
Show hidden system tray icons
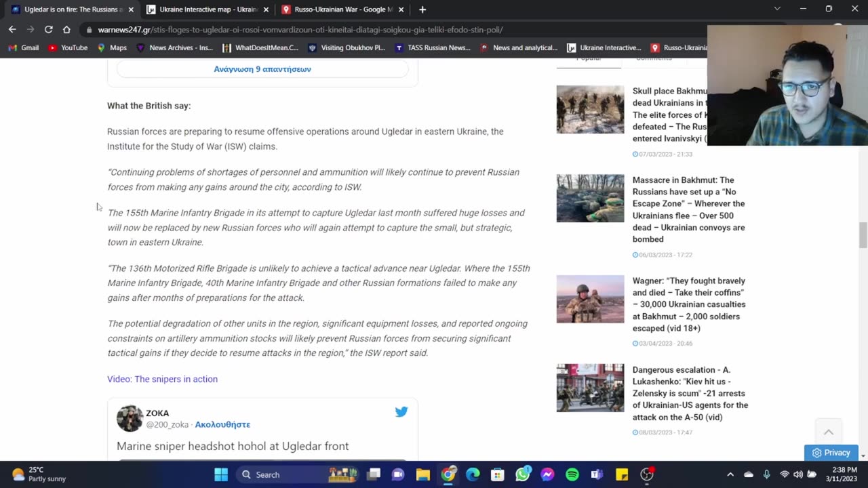[x=730, y=474]
